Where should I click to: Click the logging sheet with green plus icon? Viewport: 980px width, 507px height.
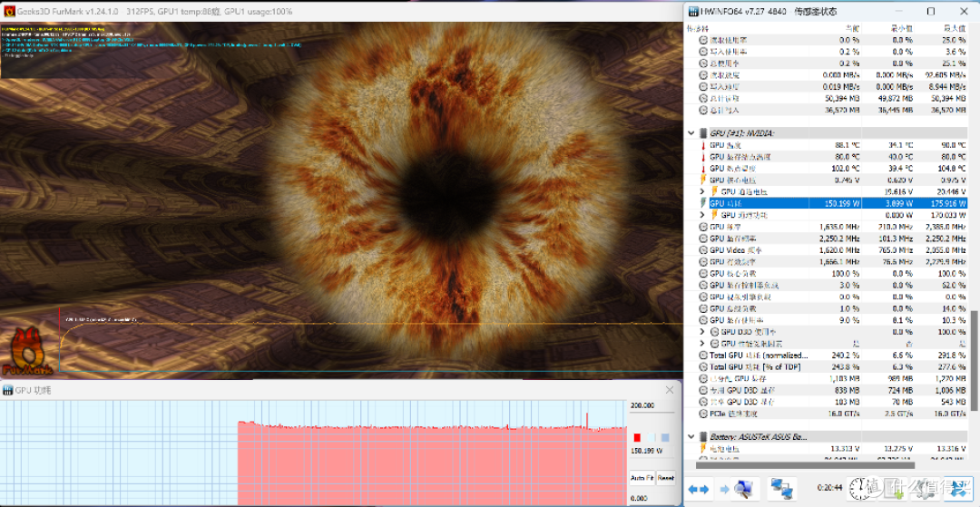tap(893, 489)
